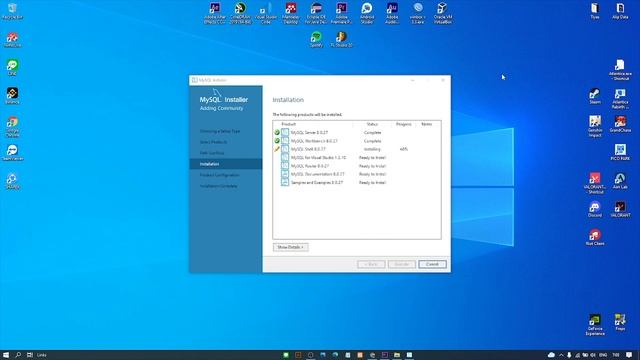Select MySQL for Visual Studio row

(x=357, y=158)
